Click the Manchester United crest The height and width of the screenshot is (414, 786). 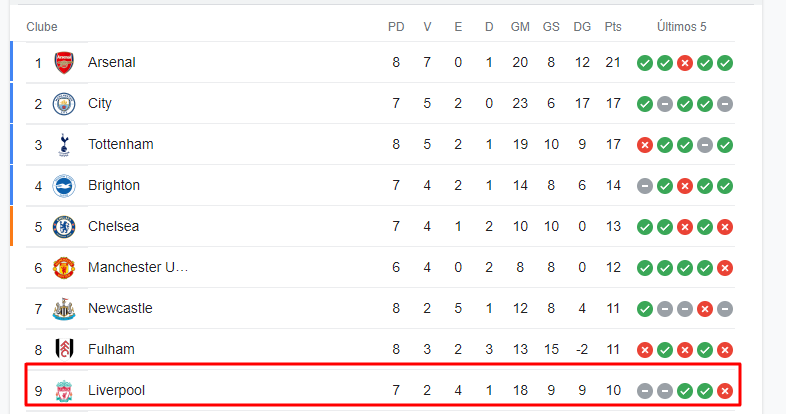64,268
